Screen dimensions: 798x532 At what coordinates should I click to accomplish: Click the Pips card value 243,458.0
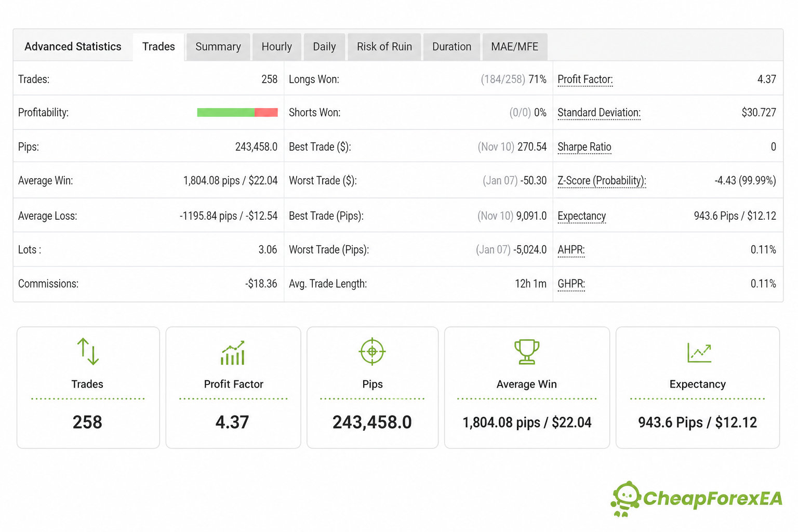coord(372,422)
